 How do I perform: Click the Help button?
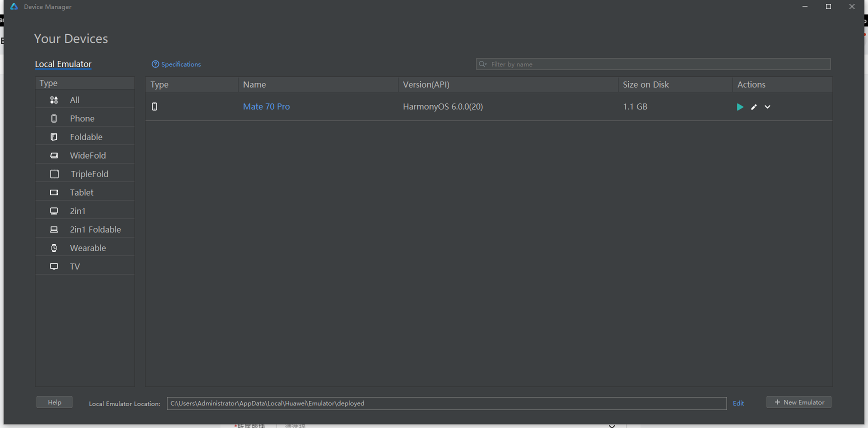54,402
